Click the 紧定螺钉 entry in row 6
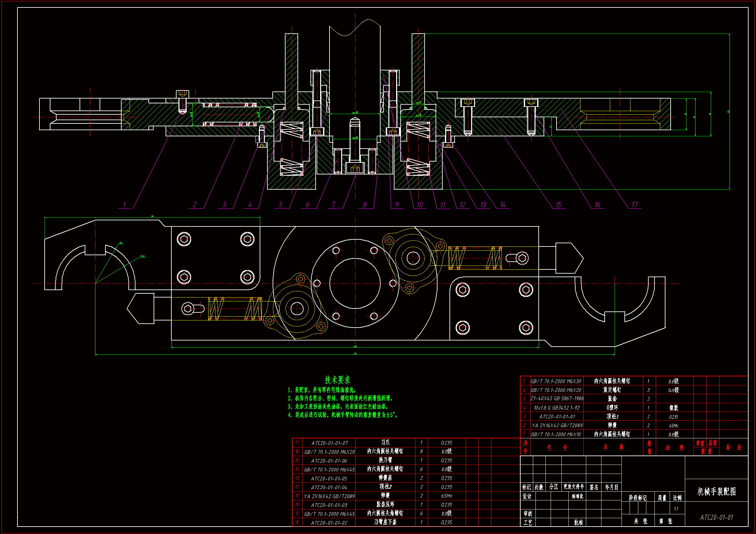Viewport: 756px width, 534px height. click(x=612, y=390)
